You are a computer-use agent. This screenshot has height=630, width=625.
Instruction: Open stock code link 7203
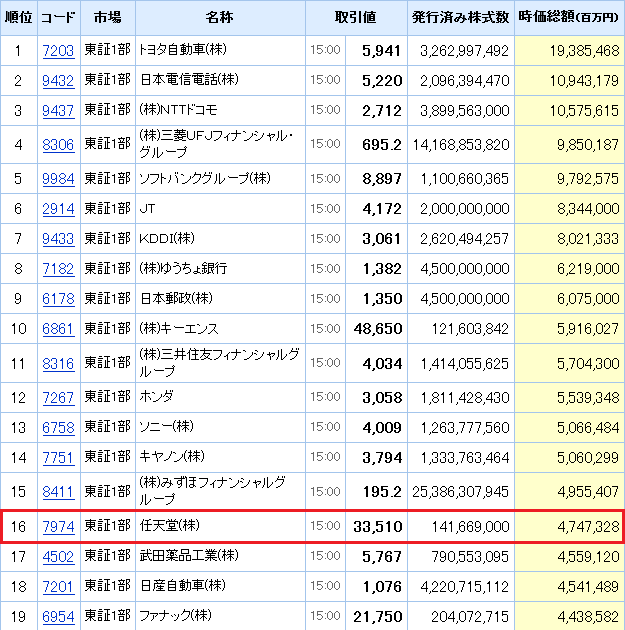coord(58,51)
